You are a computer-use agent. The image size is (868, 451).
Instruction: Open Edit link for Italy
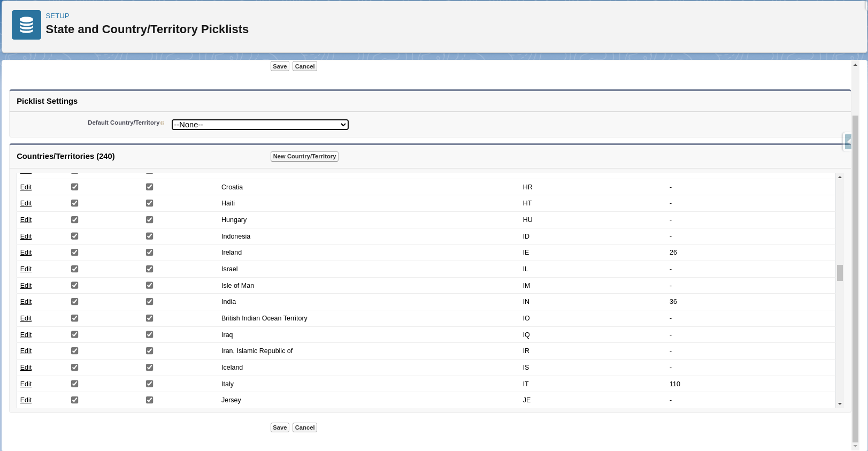(x=26, y=384)
